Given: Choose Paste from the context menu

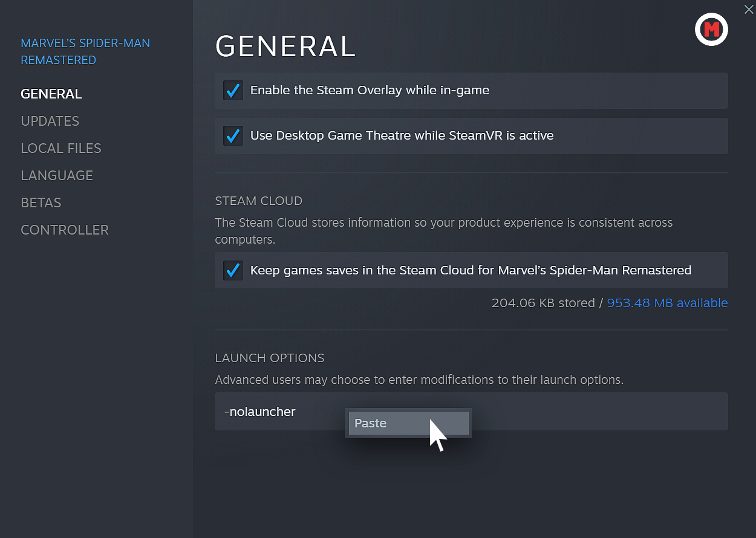Looking at the screenshot, I should click(408, 423).
